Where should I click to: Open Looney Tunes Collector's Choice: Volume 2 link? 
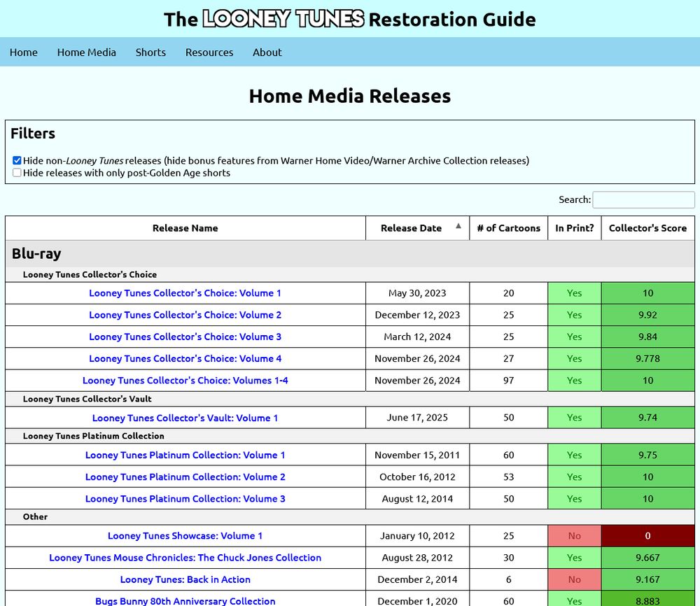pyautogui.click(x=185, y=315)
